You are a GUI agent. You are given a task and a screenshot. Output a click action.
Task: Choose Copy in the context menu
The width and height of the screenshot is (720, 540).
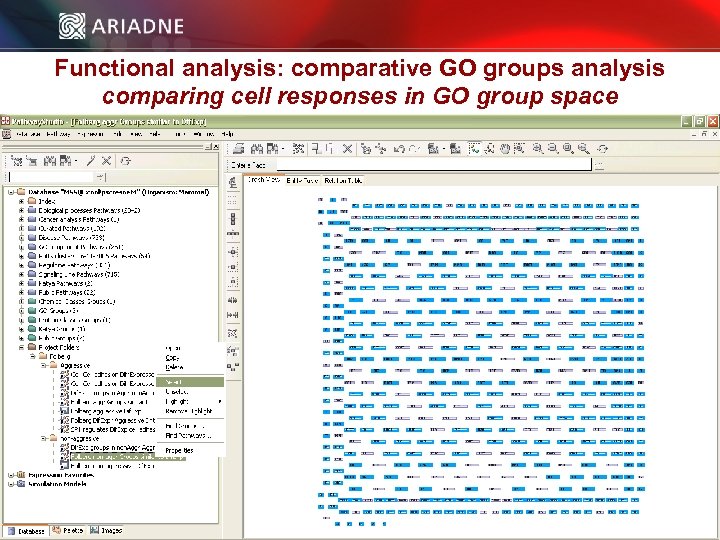coord(172,358)
